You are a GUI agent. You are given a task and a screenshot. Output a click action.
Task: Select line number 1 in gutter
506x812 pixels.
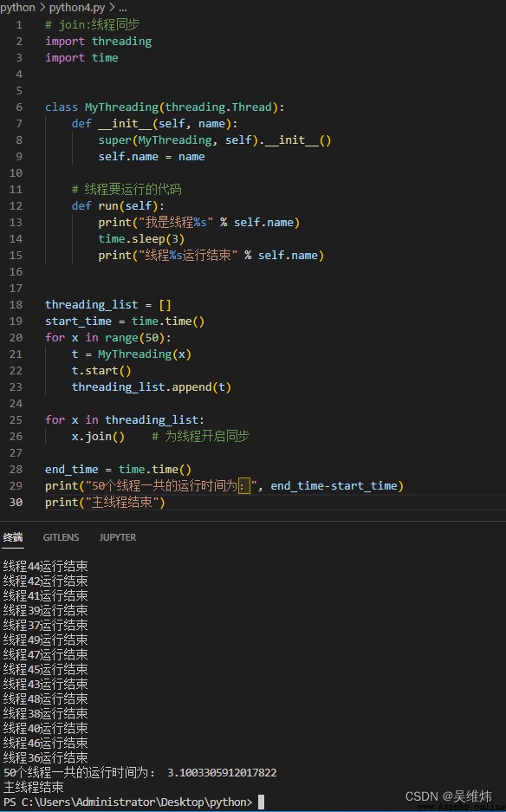point(19,25)
